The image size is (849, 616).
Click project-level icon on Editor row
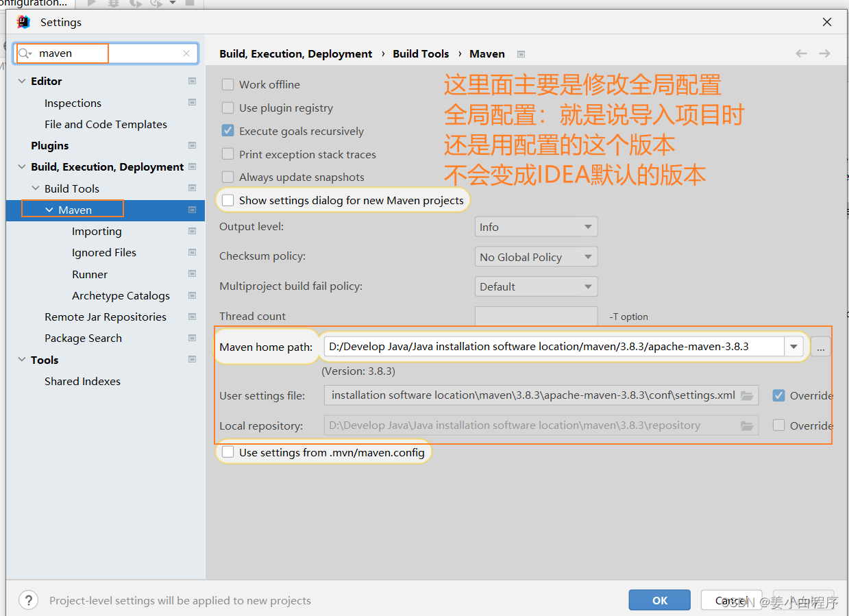(192, 81)
